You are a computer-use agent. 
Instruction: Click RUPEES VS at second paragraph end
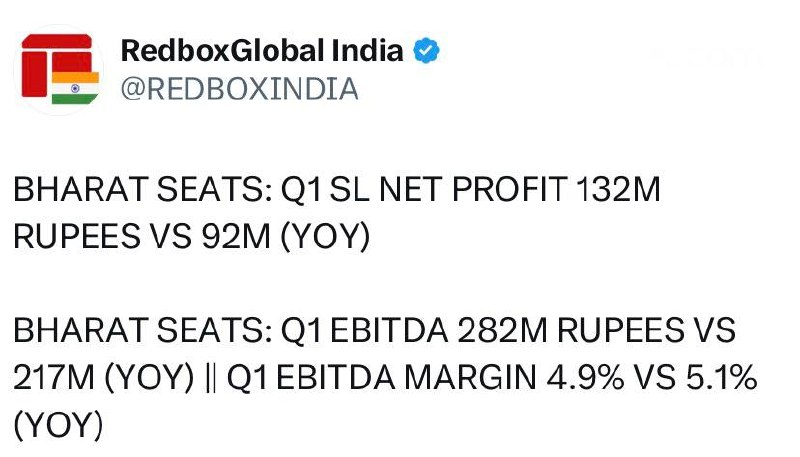tap(646, 330)
